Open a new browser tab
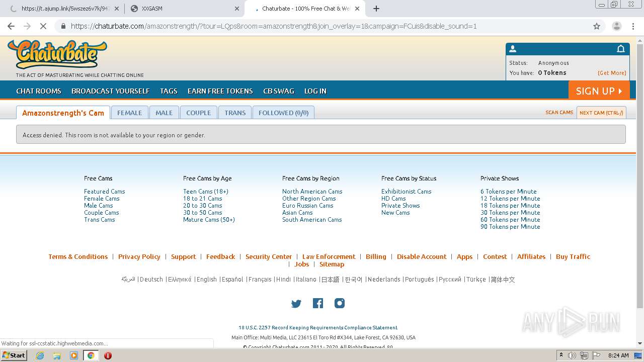Screen dimensions: 644x362 point(376,9)
